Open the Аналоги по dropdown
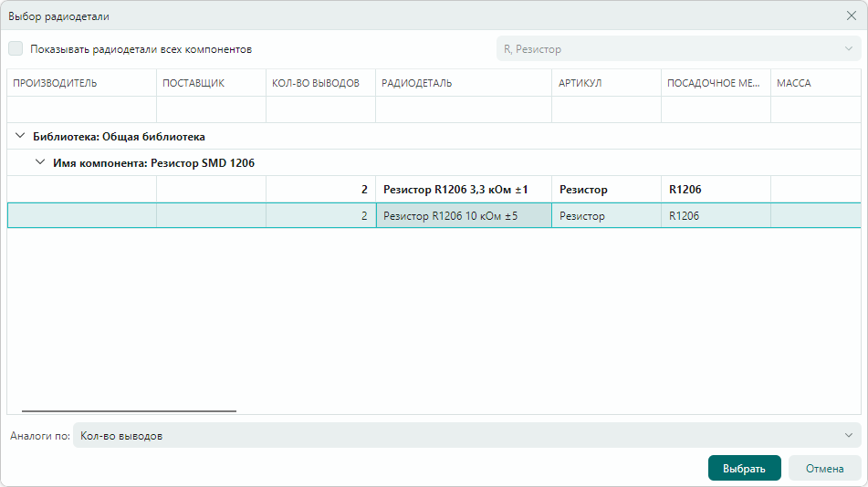The width and height of the screenshot is (868, 487). pos(466,436)
